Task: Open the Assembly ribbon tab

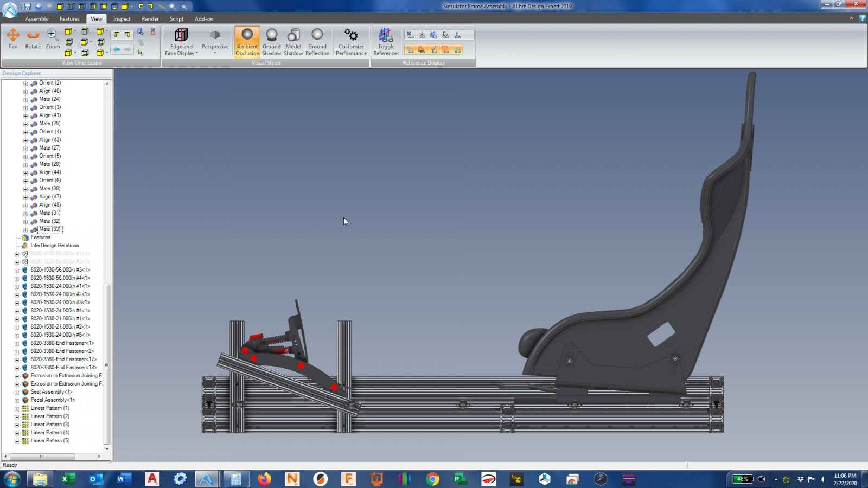Action: pos(37,19)
